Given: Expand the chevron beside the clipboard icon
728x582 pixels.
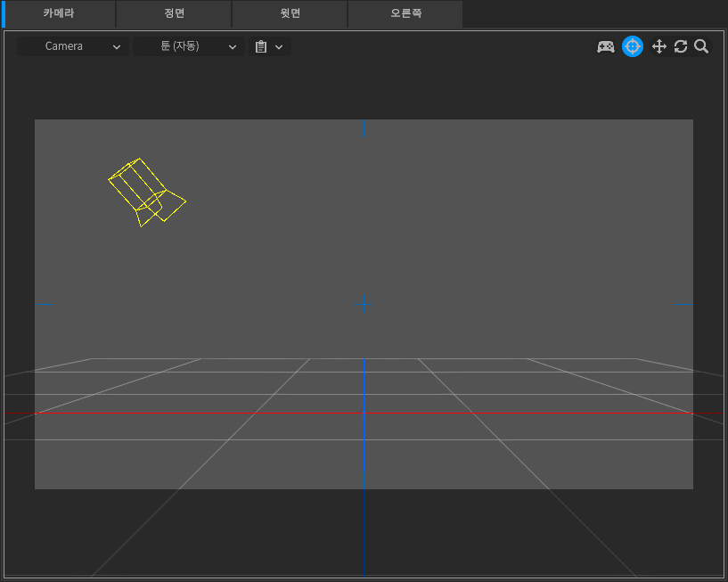Looking at the screenshot, I should tap(279, 47).
